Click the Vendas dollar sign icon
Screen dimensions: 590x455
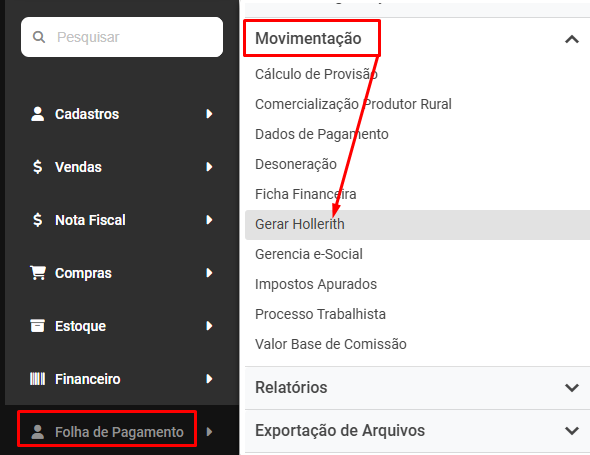(37, 167)
